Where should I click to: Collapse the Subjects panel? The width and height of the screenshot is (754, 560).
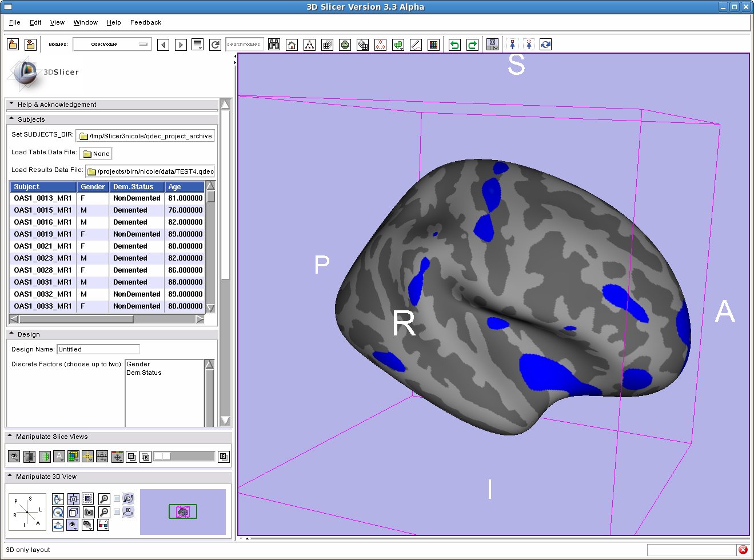tap(11, 119)
